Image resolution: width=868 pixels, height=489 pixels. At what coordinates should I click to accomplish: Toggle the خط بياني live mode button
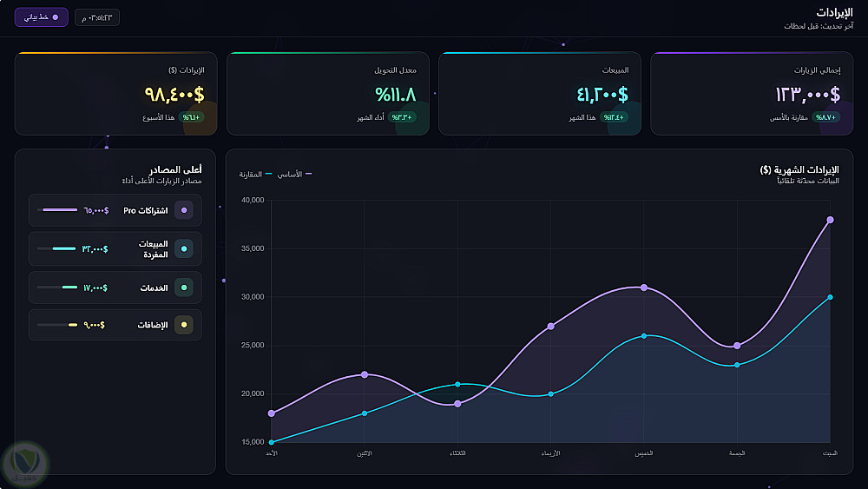coord(42,17)
